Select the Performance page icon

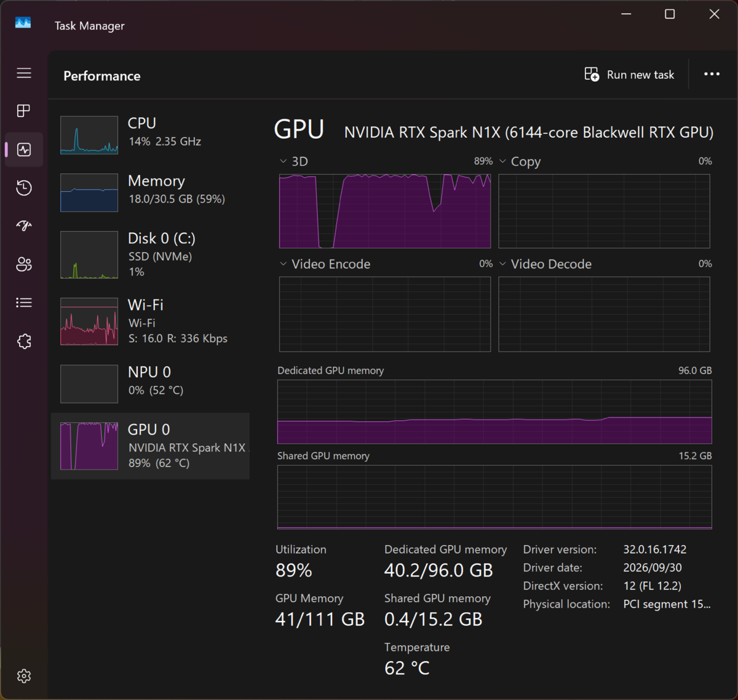(24, 149)
